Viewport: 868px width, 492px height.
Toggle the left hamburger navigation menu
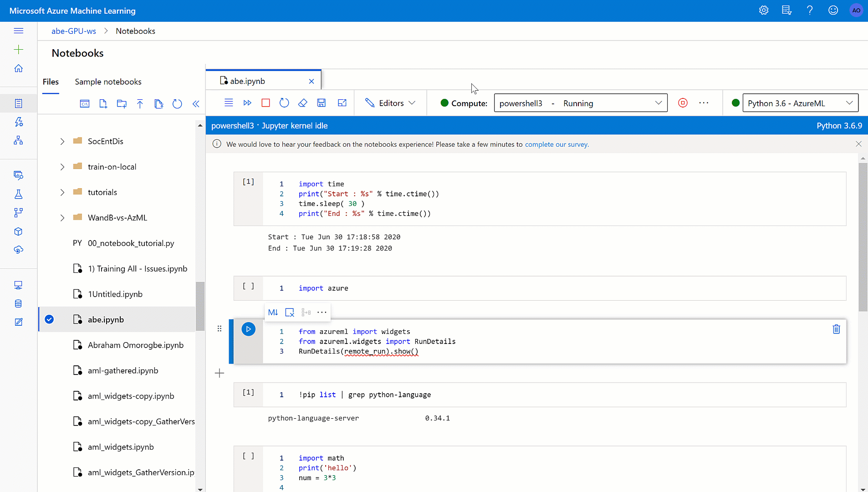[x=19, y=31]
